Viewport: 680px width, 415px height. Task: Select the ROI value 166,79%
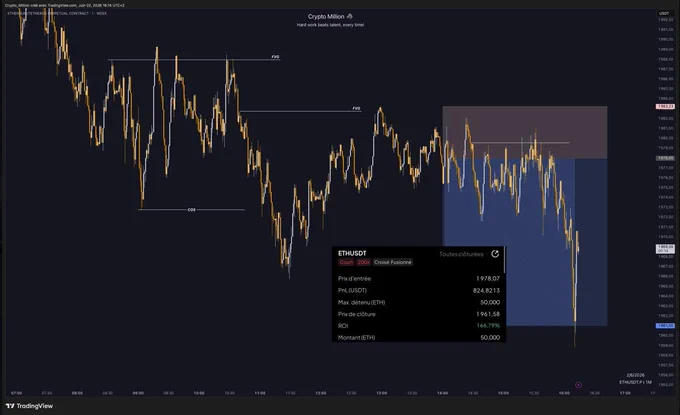pos(488,326)
